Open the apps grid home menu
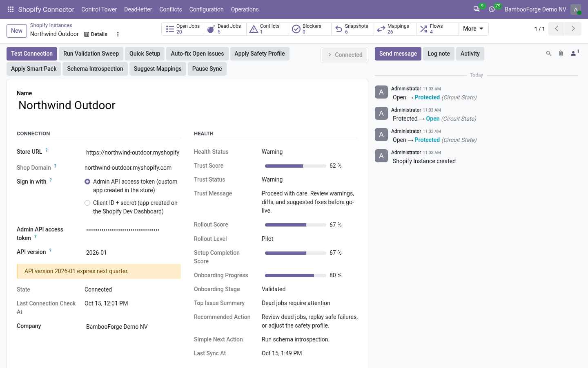 [x=11, y=9]
